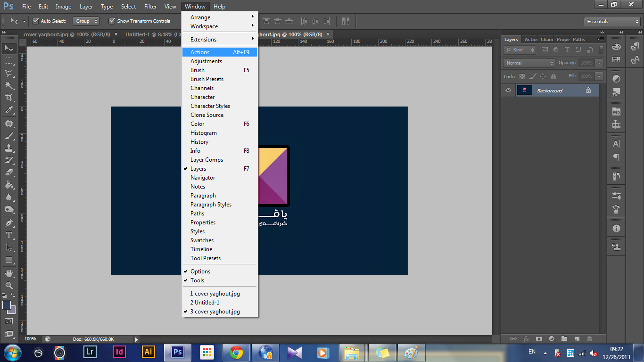Hide the Background layer using eye icon

508,90
